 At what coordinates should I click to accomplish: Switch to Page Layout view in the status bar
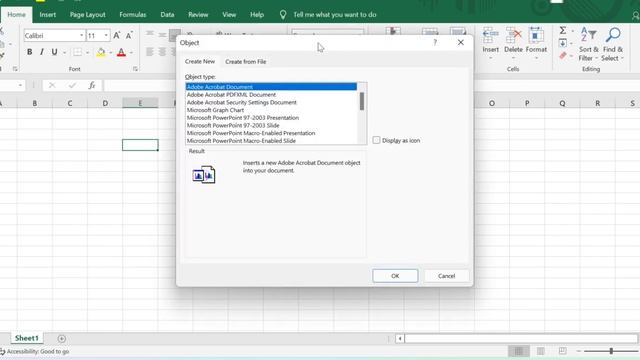[x=540, y=351]
